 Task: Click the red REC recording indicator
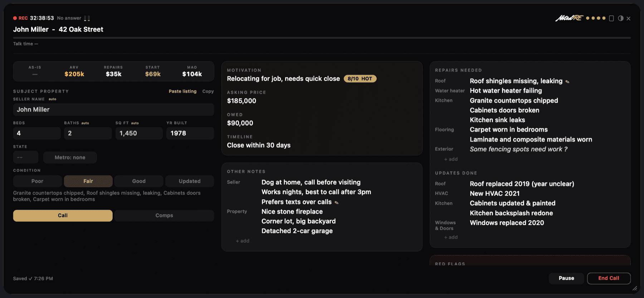point(20,18)
